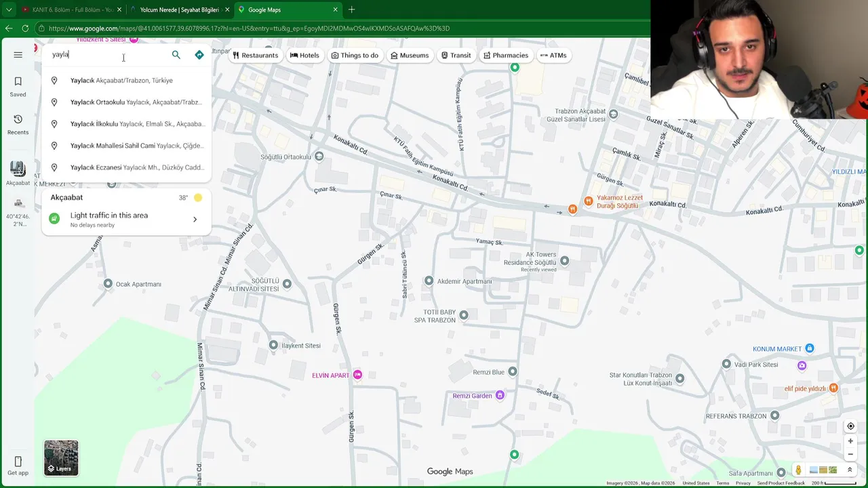Select suggestion Yaylacık Akçaabat/Trabzon, Türkiye
This screenshot has width=868, height=488.
coord(126,81)
